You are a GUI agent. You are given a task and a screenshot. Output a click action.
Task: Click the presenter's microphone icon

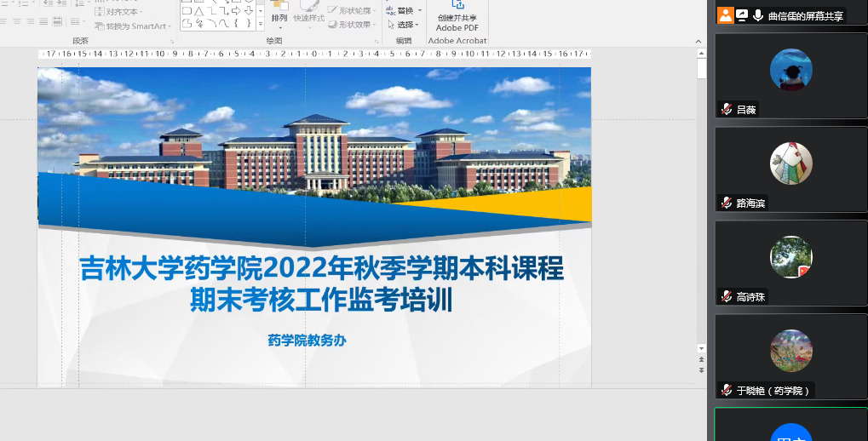pos(757,15)
